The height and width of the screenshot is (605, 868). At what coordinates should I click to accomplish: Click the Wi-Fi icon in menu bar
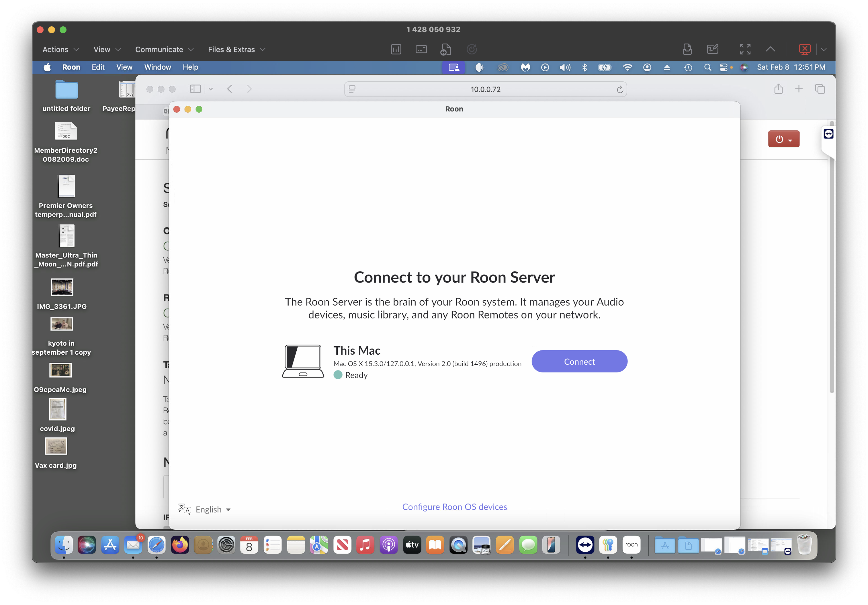[x=627, y=67]
